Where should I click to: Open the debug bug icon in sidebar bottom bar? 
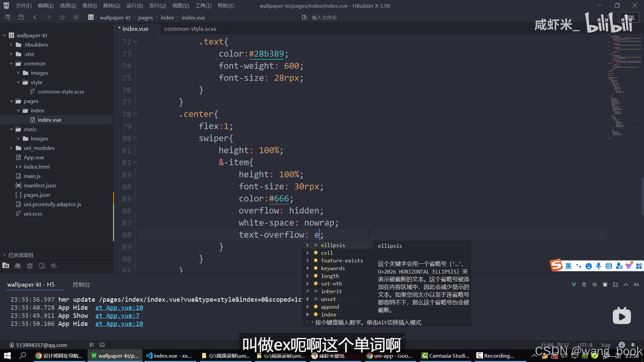(x=30, y=266)
